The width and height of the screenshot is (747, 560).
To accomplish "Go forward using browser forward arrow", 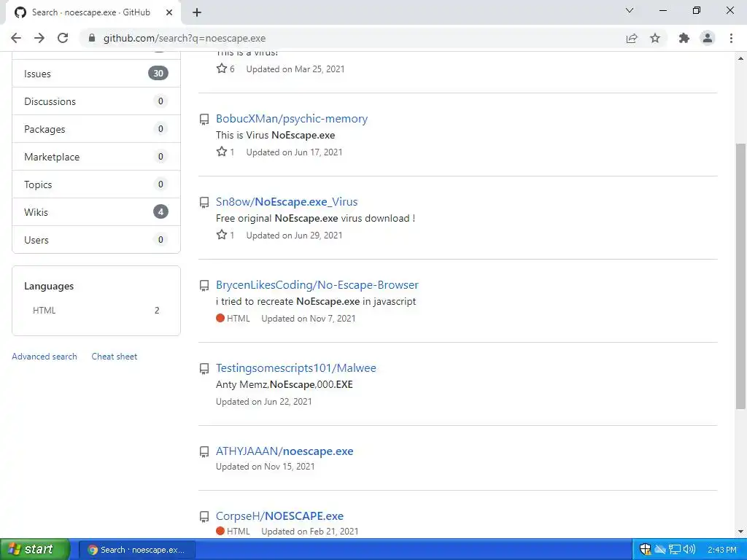I will point(39,38).
